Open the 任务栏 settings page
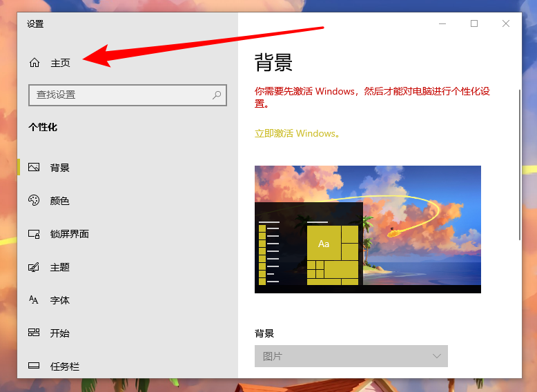Viewport: 537px width, 392px height. [64, 366]
